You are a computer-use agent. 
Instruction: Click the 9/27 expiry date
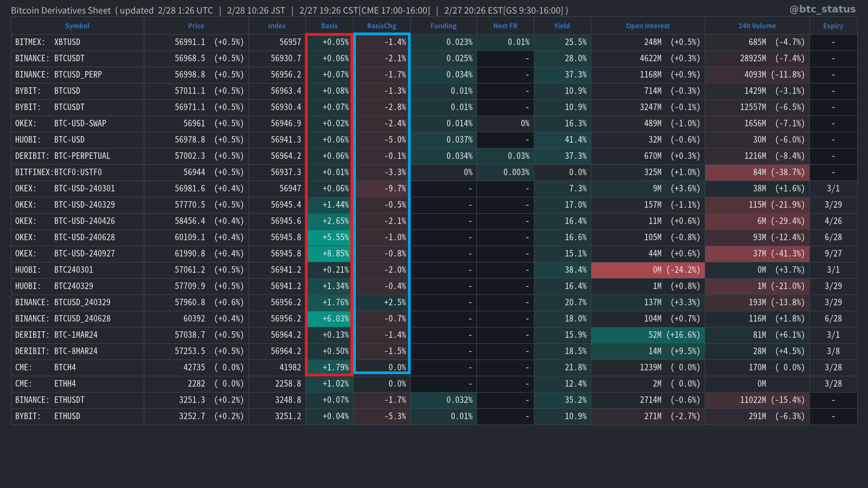833,254
